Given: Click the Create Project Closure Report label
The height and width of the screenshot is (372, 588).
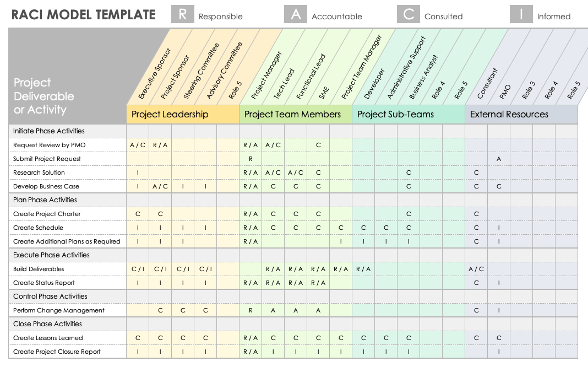Looking at the screenshot, I should pyautogui.click(x=57, y=352).
